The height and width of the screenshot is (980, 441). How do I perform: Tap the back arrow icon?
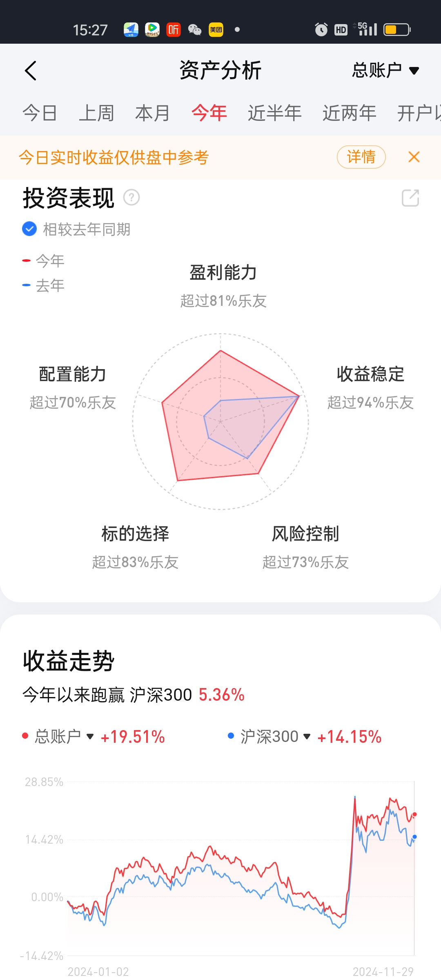tap(31, 71)
